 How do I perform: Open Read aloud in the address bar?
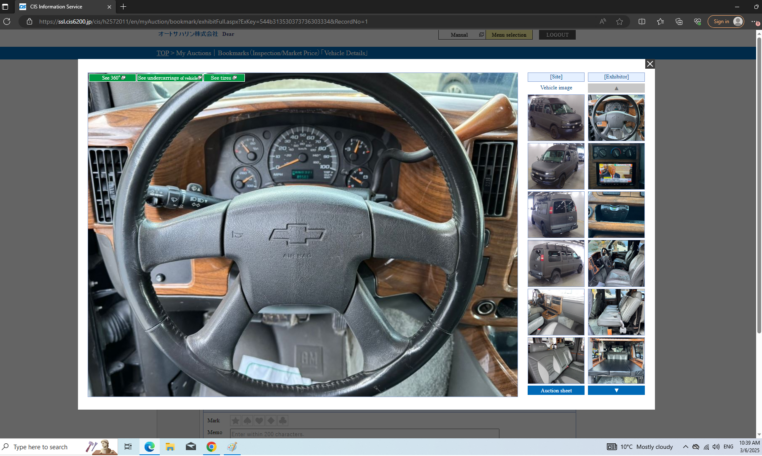[x=603, y=21]
